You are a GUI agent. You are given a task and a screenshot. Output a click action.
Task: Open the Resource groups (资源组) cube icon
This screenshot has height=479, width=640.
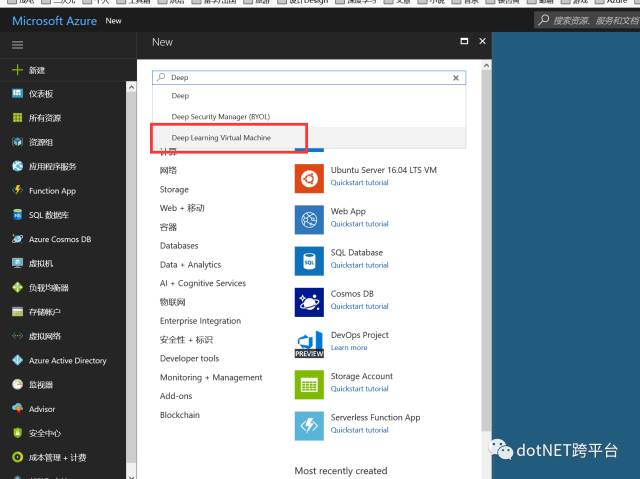pos(17,142)
